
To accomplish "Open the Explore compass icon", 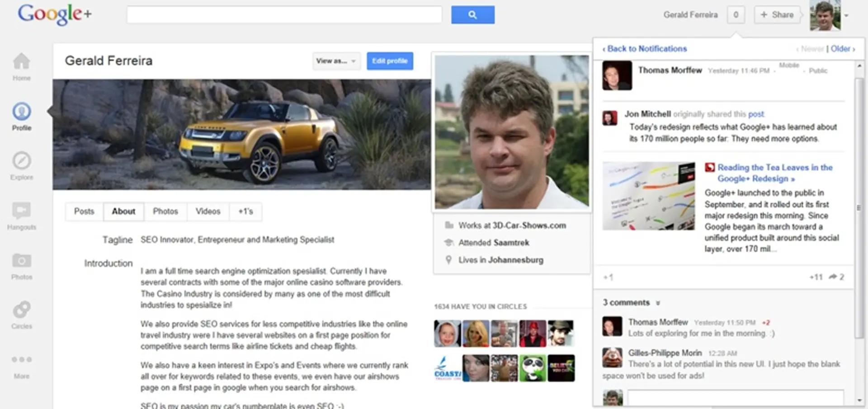I will [21, 161].
